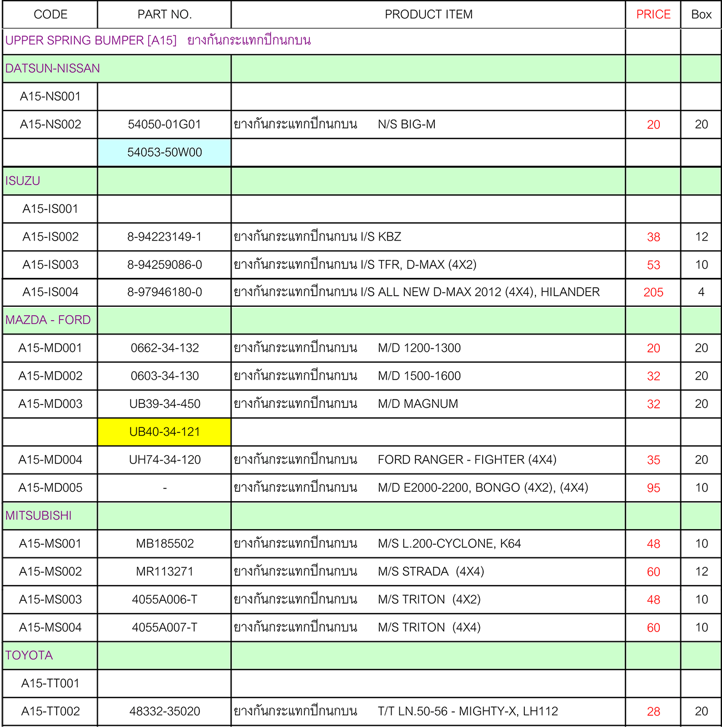Image resolution: width=722 pixels, height=728 pixels.
Task: Select the MITSUBISHI section heading
Action: point(38,516)
